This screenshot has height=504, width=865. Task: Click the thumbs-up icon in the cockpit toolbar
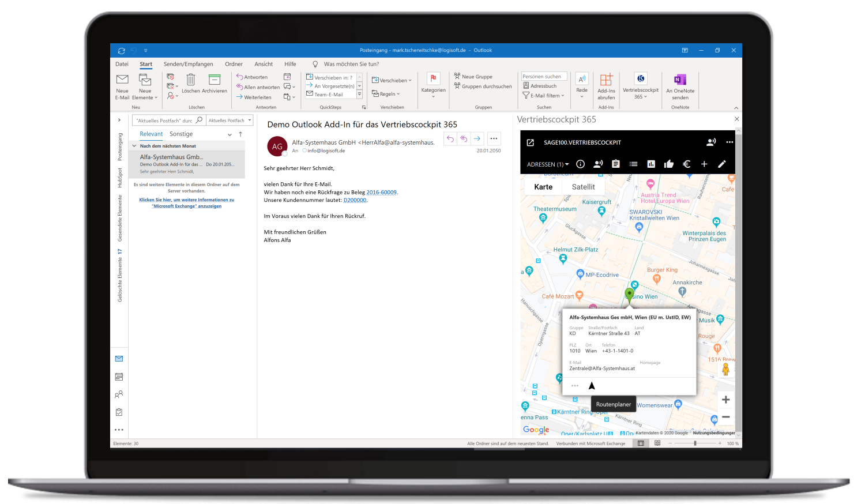pyautogui.click(x=669, y=164)
